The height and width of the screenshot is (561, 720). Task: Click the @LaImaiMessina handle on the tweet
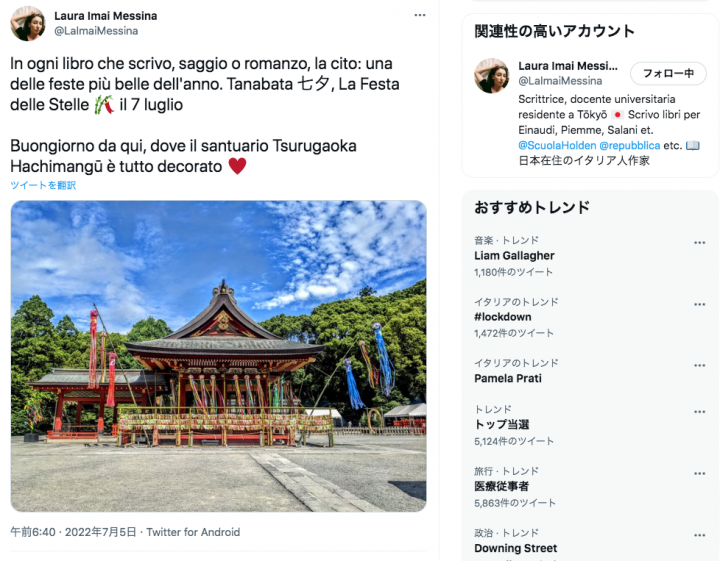point(96,31)
